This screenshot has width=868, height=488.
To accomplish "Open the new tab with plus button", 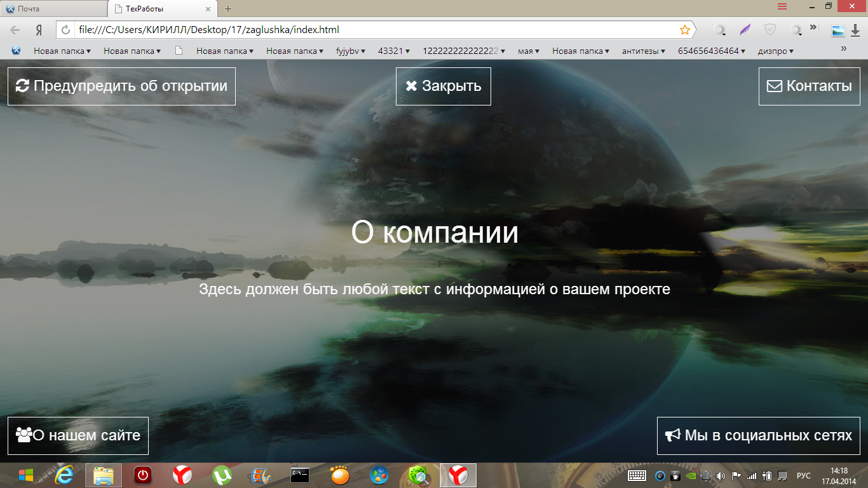I will pos(228,9).
